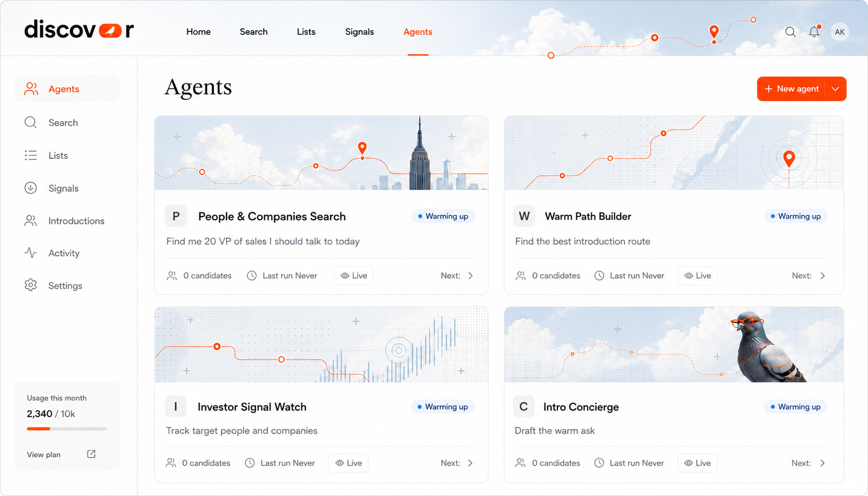Go to Signals in top navigation
868x496 pixels.
[359, 32]
